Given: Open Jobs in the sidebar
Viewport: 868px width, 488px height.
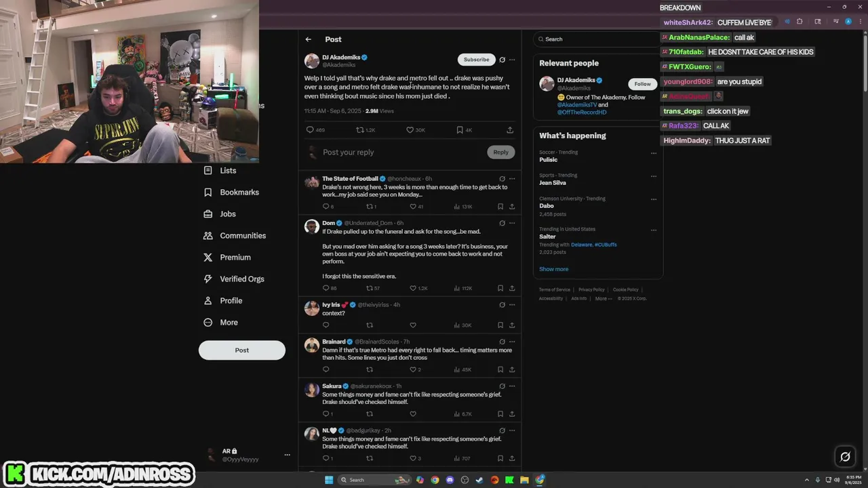Looking at the screenshot, I should [x=220, y=214].
